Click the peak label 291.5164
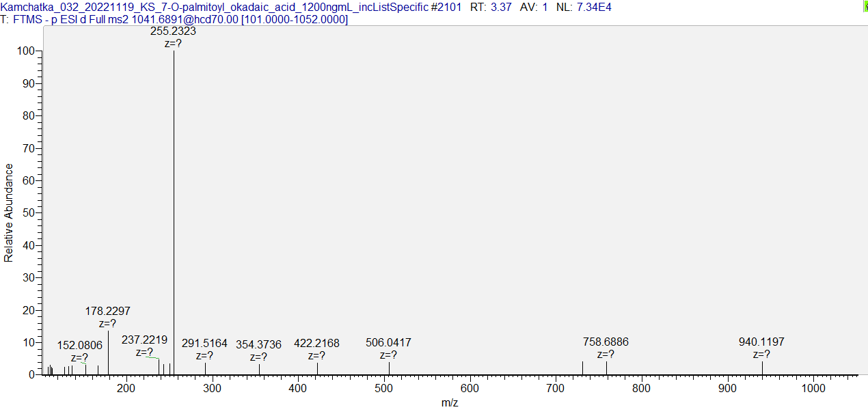The image size is (868, 414). point(204,344)
